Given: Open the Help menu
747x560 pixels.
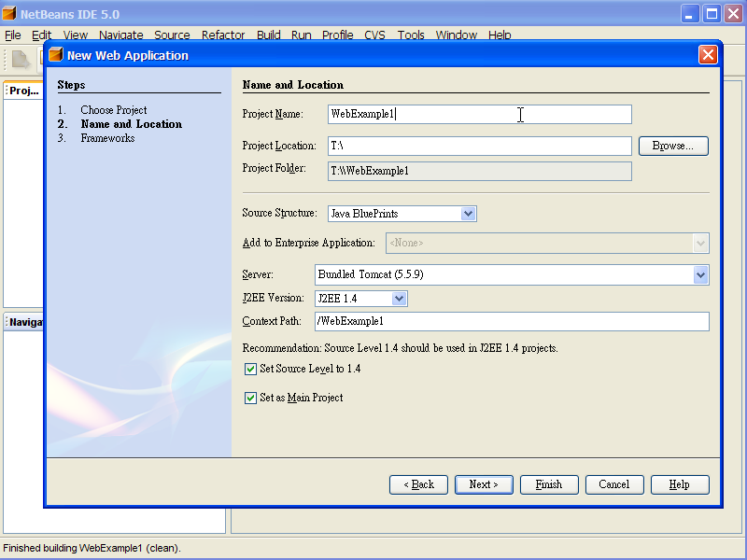Looking at the screenshot, I should pos(500,35).
